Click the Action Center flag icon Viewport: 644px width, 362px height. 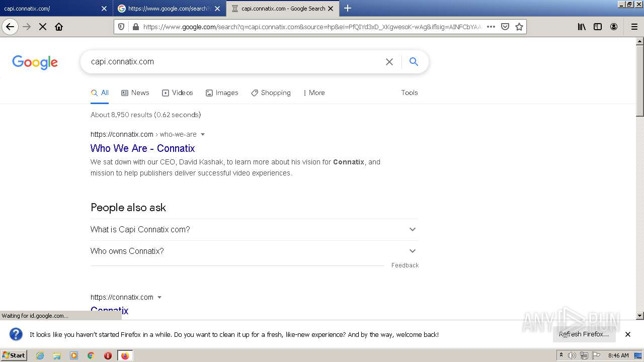click(596, 355)
